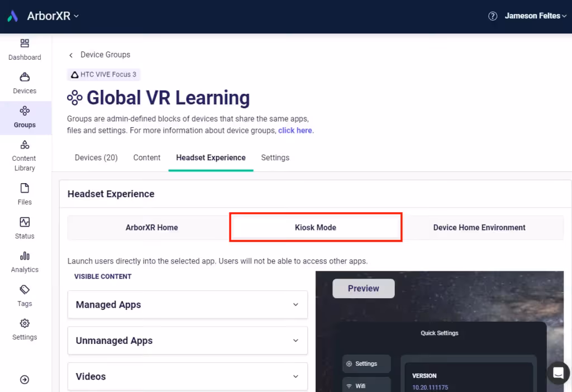Click version number 10.20.111175
The image size is (572, 392).
(x=430, y=388)
